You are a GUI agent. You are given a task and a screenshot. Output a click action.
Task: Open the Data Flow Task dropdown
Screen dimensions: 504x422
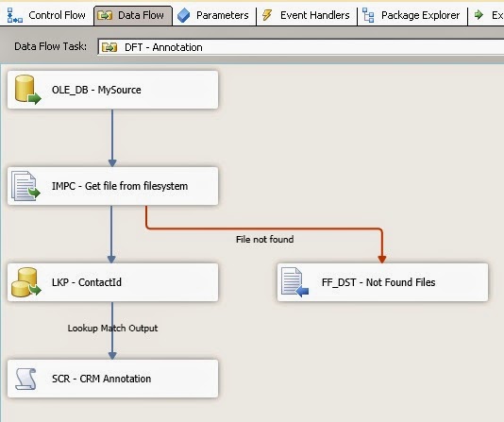pyautogui.click(x=300, y=47)
